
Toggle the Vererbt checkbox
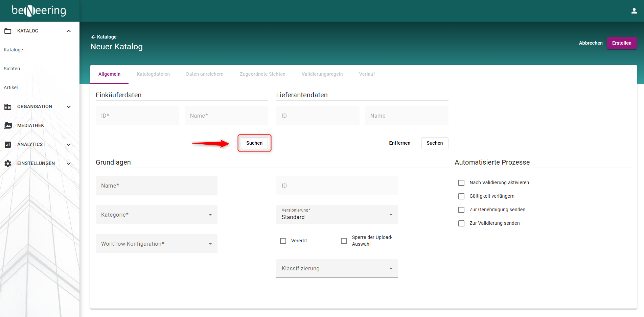point(283,241)
